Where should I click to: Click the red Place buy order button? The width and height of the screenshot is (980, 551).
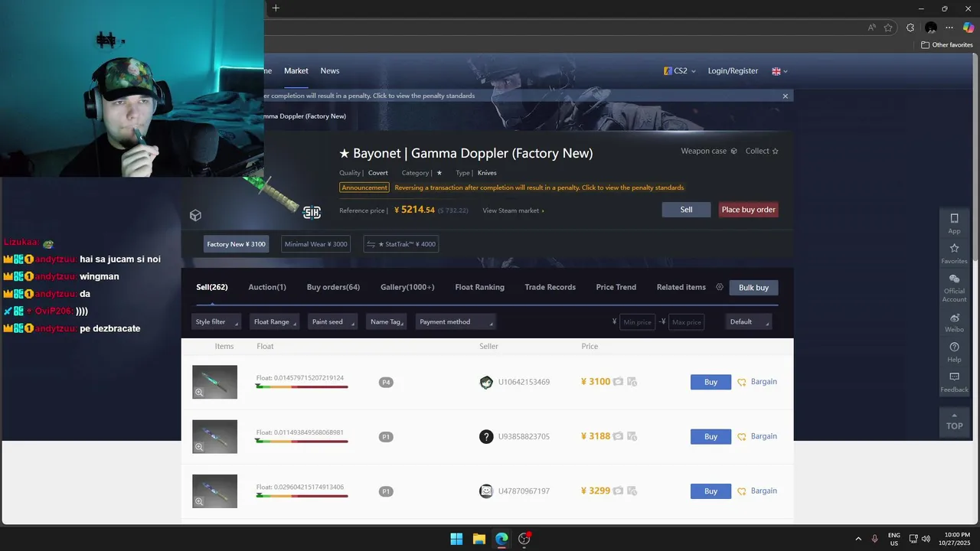coord(748,210)
